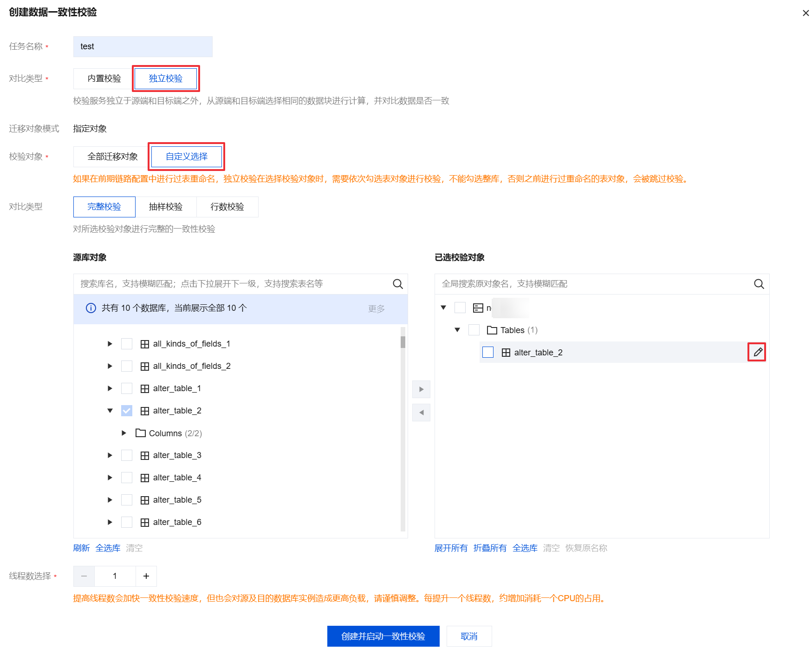This screenshot has width=812, height=649.
Task: Check alter_table_2 in selected verification objects
Action: click(488, 352)
